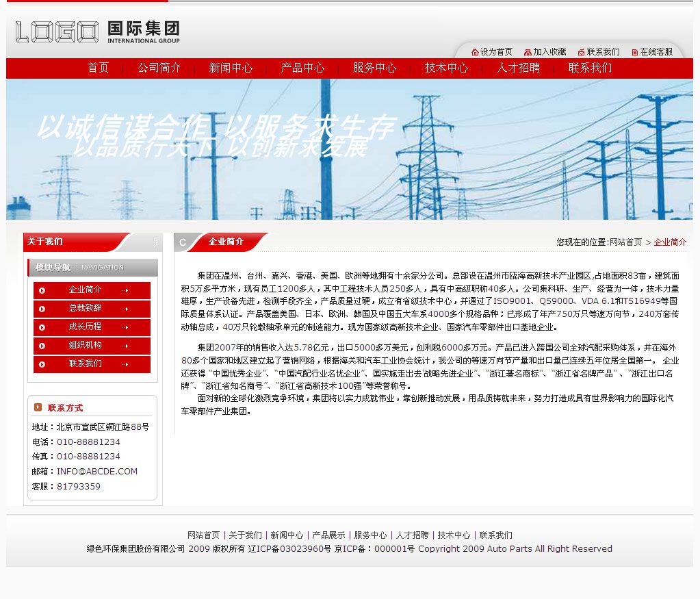Open 人才招聘 in the red navigation bar

point(518,68)
